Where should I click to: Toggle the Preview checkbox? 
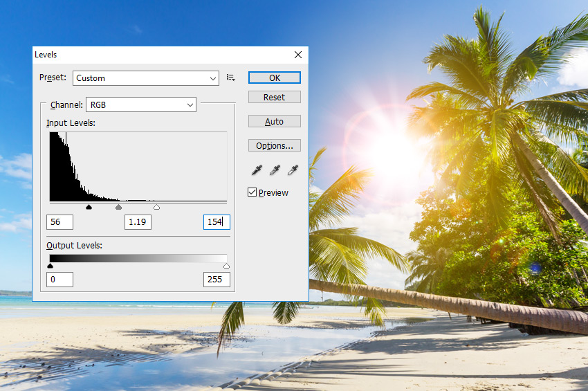pos(252,192)
